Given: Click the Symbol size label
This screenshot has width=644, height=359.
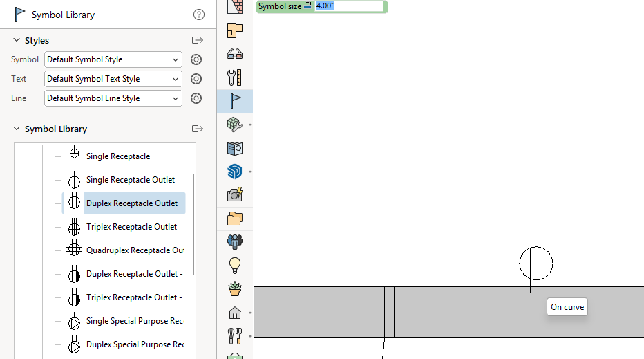Looking at the screenshot, I should tap(279, 6).
